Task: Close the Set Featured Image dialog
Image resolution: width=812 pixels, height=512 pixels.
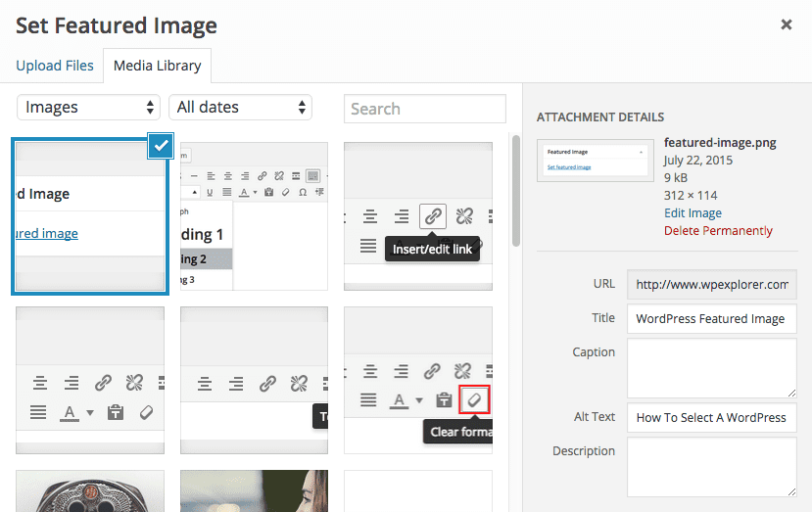Action: pyautogui.click(x=787, y=24)
